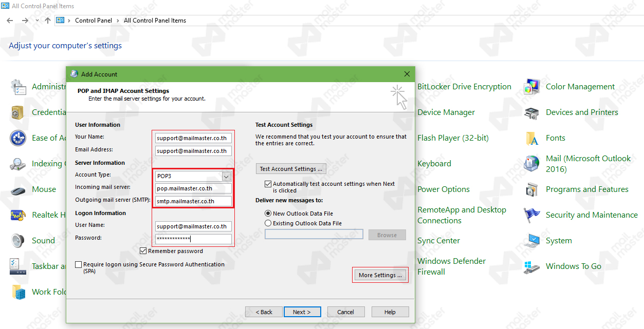This screenshot has height=329, width=644.
Task: Click the User Name input field
Action: 194,226
